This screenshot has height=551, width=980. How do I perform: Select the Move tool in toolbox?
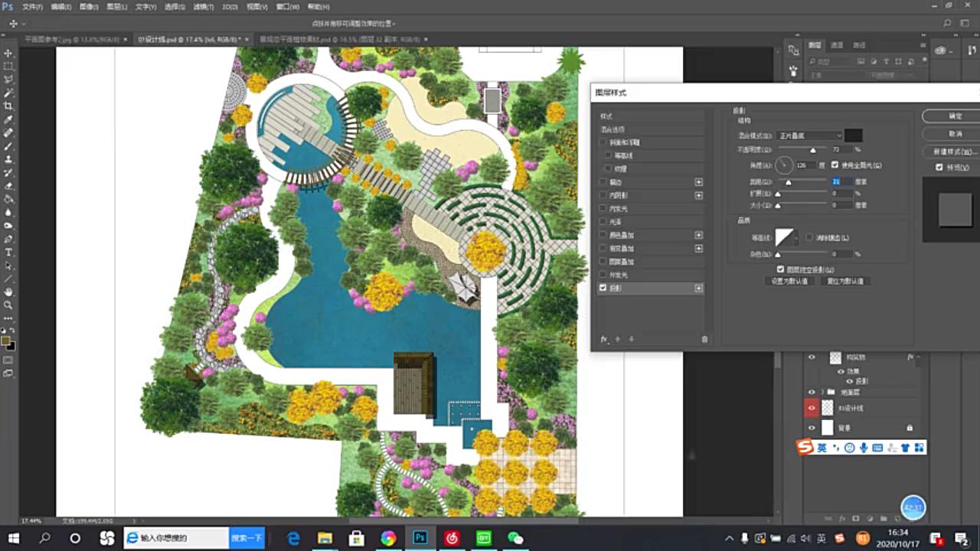point(8,53)
